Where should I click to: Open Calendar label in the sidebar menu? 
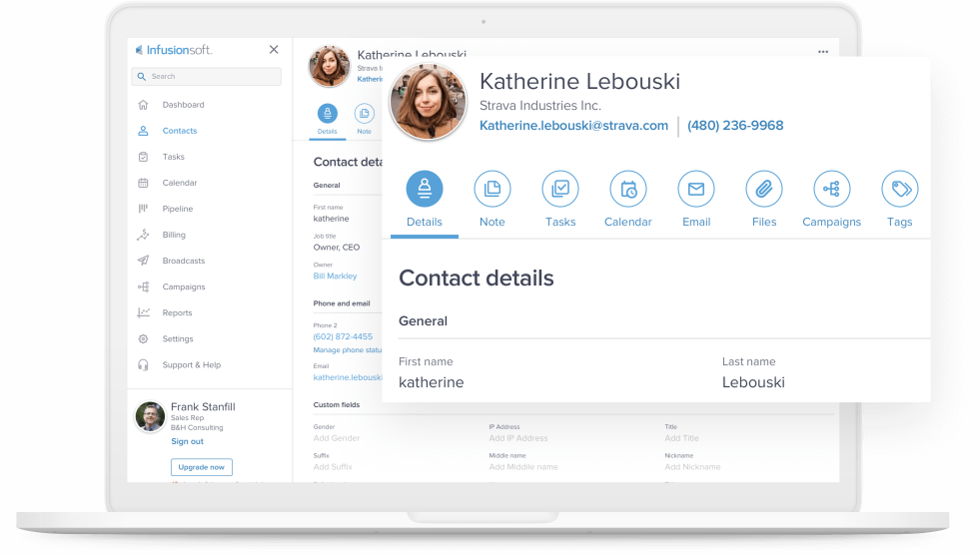tap(180, 183)
